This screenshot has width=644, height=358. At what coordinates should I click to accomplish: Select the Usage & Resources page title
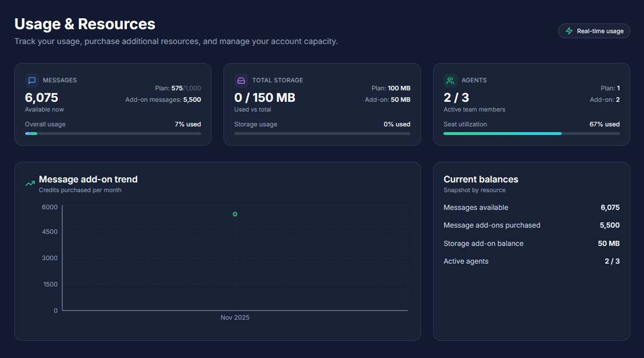[x=85, y=24]
